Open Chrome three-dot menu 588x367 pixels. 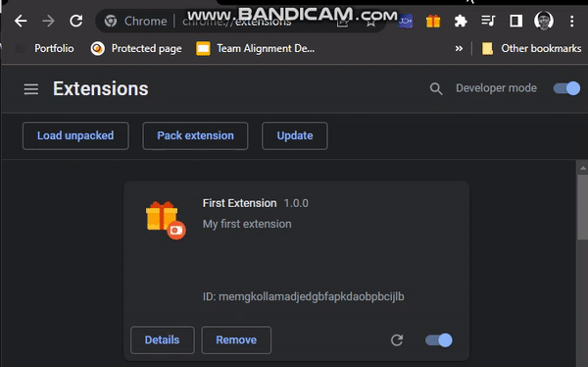pyautogui.click(x=571, y=21)
